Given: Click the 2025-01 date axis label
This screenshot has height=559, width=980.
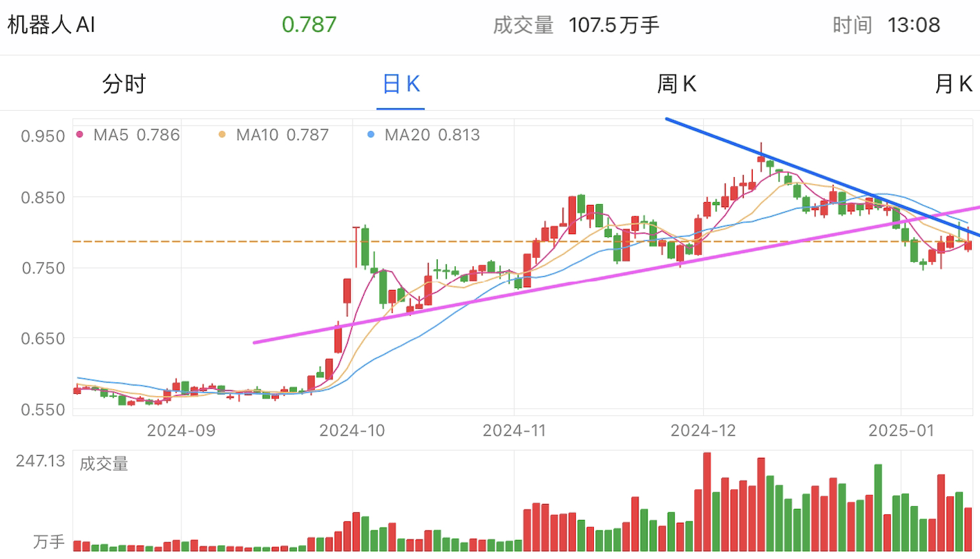Looking at the screenshot, I should pos(901,431).
